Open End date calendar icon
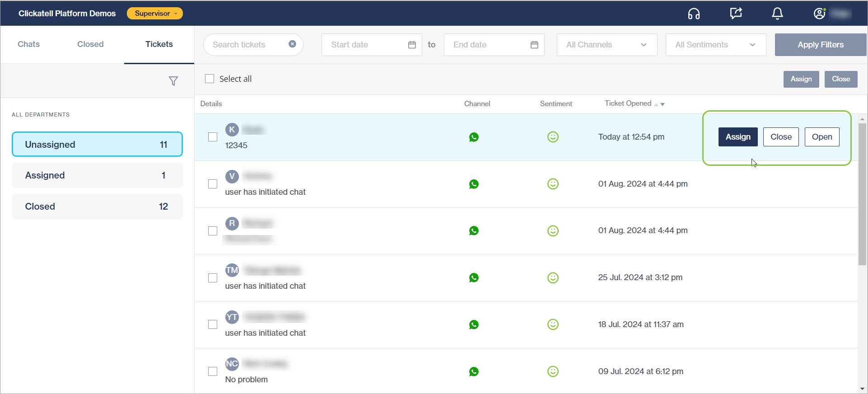 pos(534,45)
